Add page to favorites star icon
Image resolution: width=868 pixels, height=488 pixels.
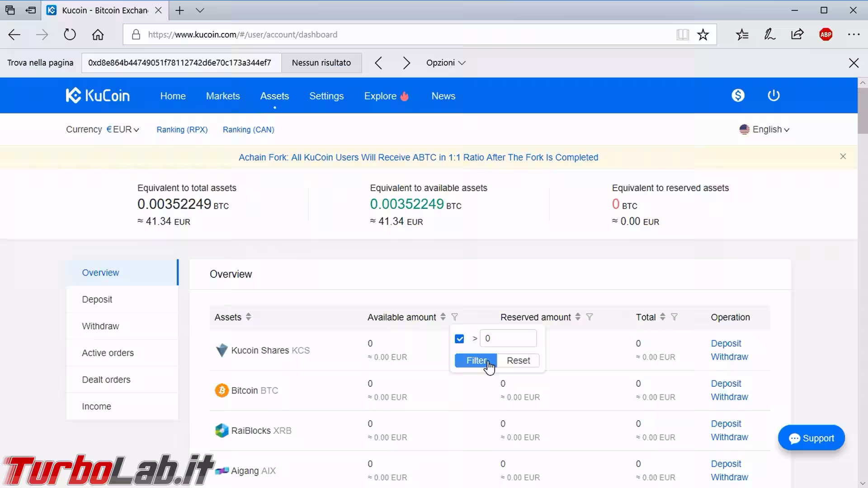tap(703, 34)
